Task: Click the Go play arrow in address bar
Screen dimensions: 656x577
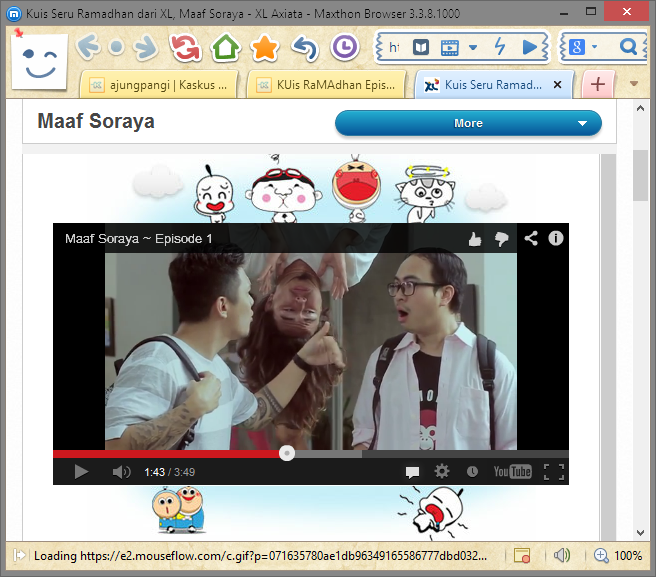Action: pyautogui.click(x=530, y=47)
